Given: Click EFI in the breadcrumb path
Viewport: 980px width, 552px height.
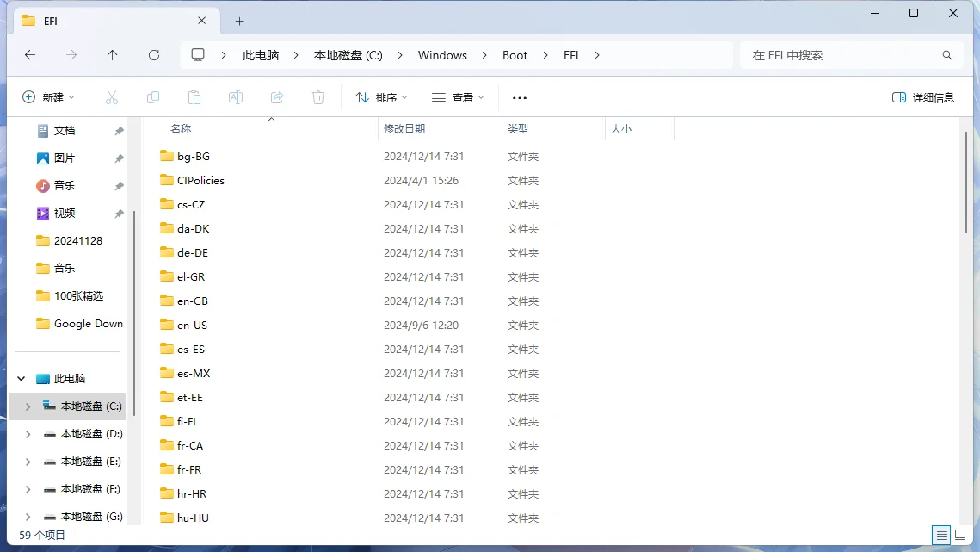Looking at the screenshot, I should [x=570, y=55].
